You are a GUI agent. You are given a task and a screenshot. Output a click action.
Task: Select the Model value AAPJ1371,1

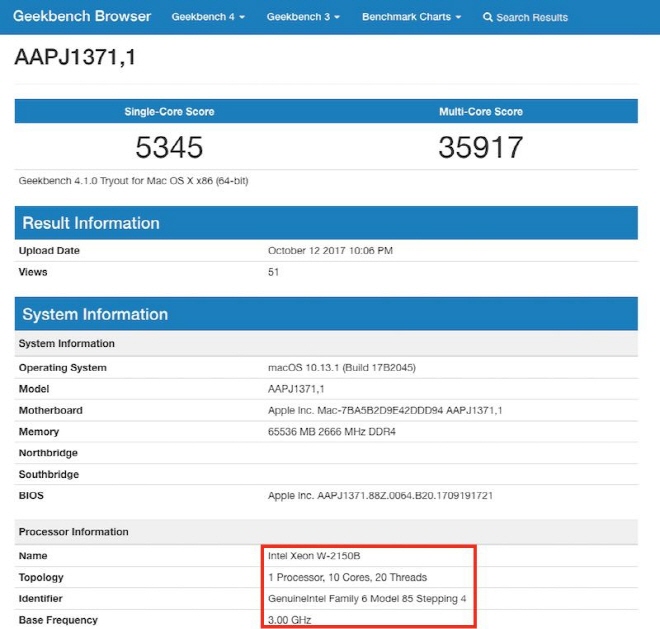(x=296, y=389)
